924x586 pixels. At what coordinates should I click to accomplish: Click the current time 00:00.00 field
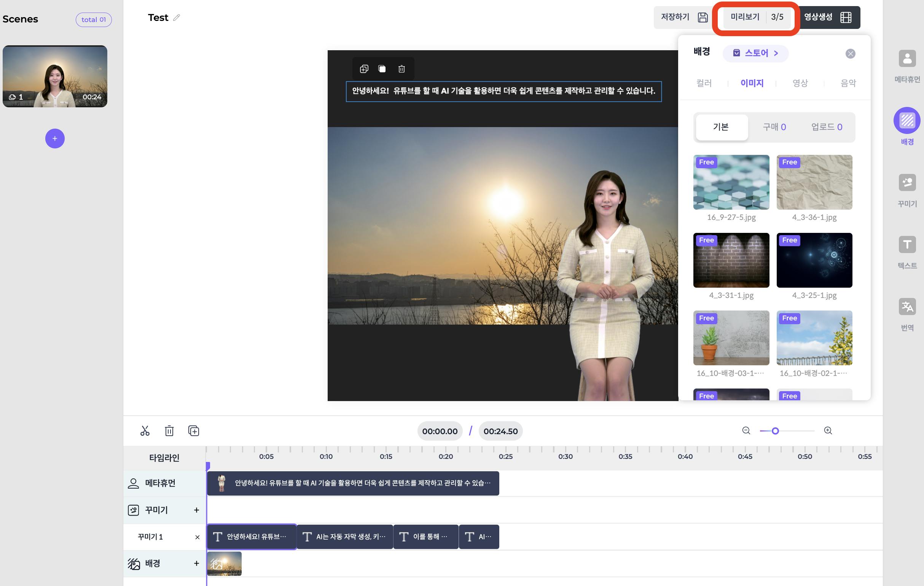click(x=440, y=432)
